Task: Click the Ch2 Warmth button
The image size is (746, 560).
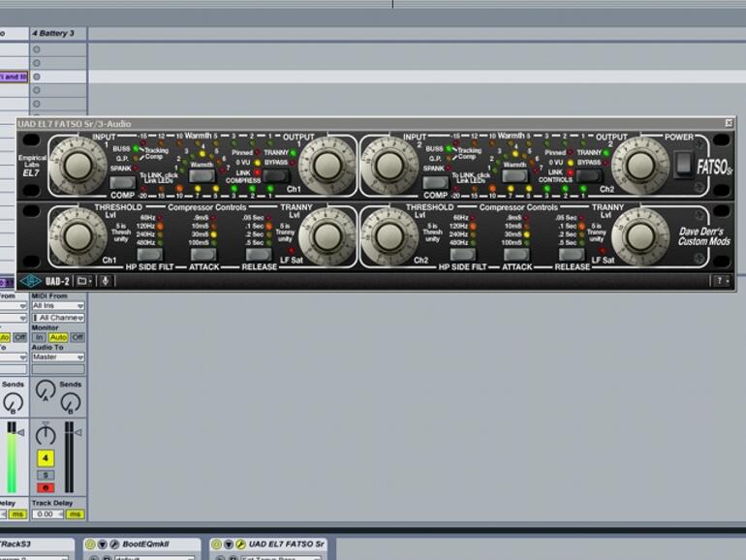Action: point(514,176)
